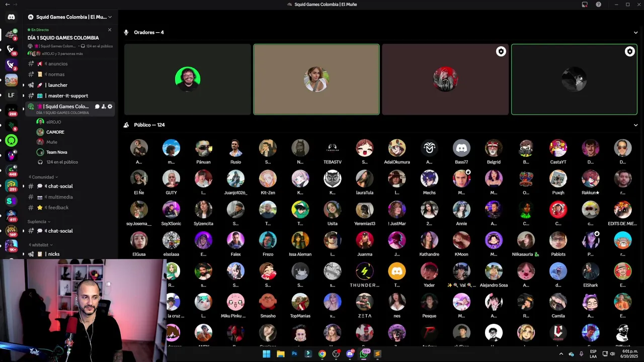The width and height of the screenshot is (644, 362).
Task: Click the taskbar clock showing 6:01 p.m.
Action: [x=630, y=354]
